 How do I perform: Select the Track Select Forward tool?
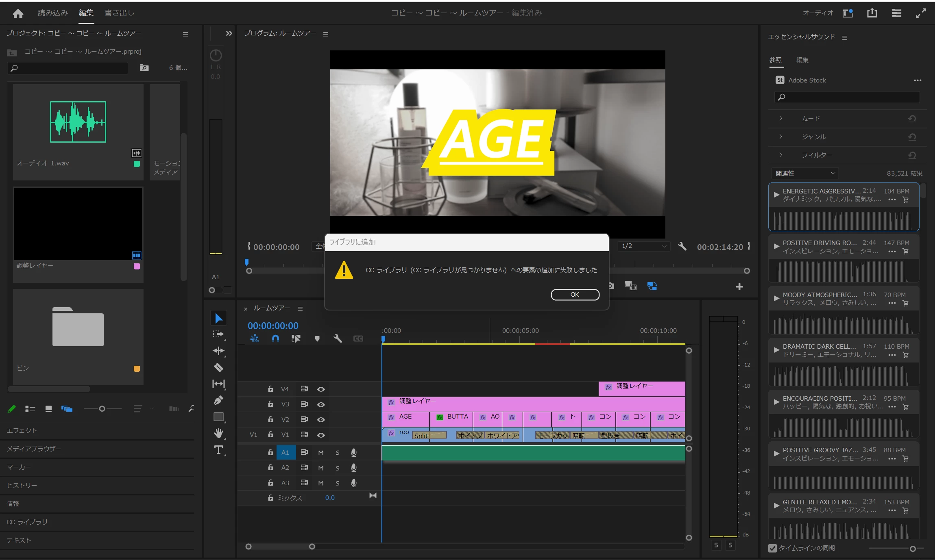click(x=218, y=334)
